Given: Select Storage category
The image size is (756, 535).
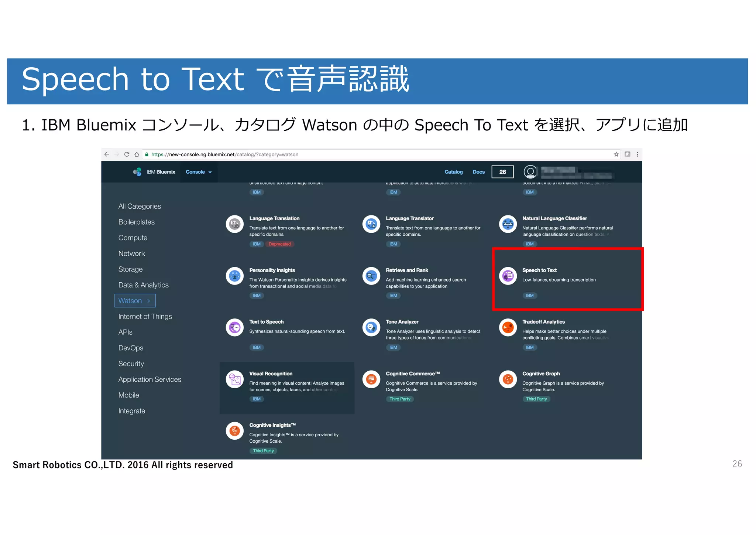Looking at the screenshot, I should [x=130, y=269].
